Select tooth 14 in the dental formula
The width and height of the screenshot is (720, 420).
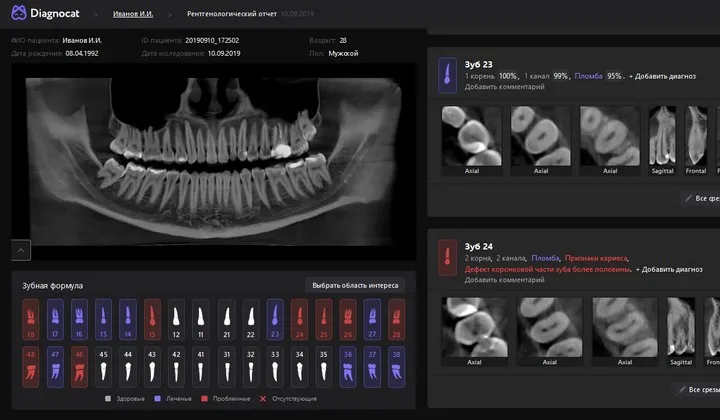tap(128, 319)
